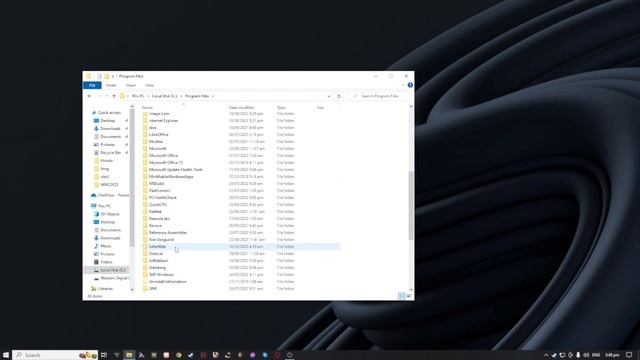This screenshot has width=640, height=360.
Task: Select the QuickCPU folder
Action: (x=158, y=204)
